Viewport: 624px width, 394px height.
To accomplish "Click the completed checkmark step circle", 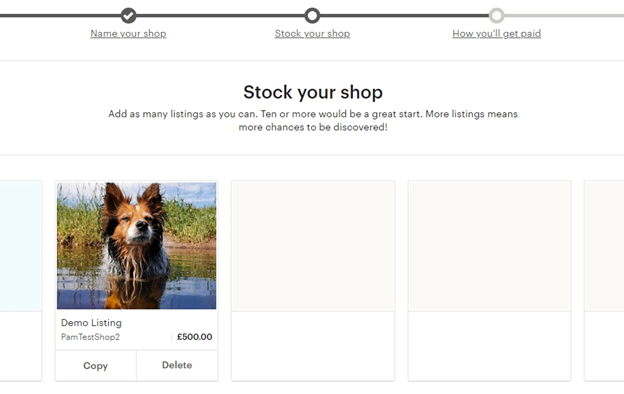I will [x=128, y=16].
